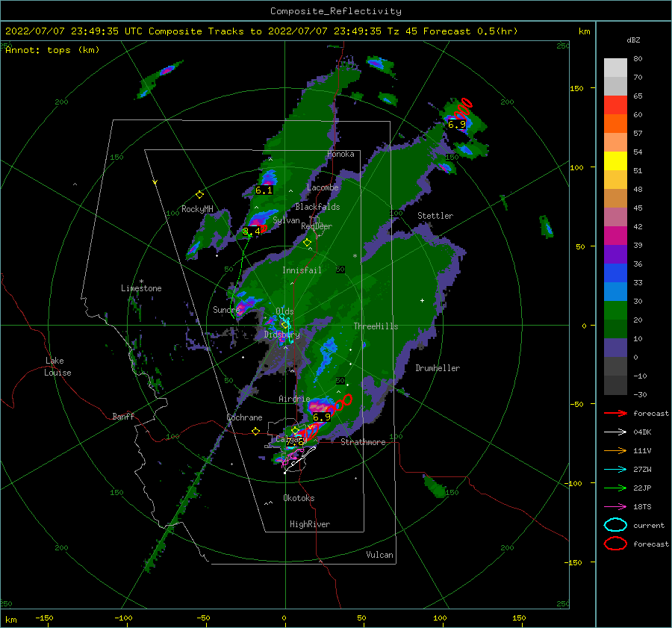Click the HighRiver label
Image resolution: width=672 pixels, height=628 pixels.
tap(310, 524)
